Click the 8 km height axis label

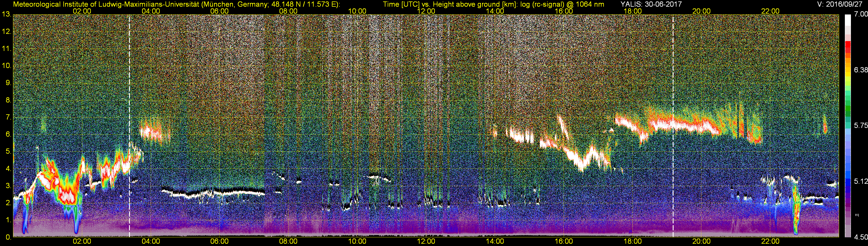pos(8,100)
